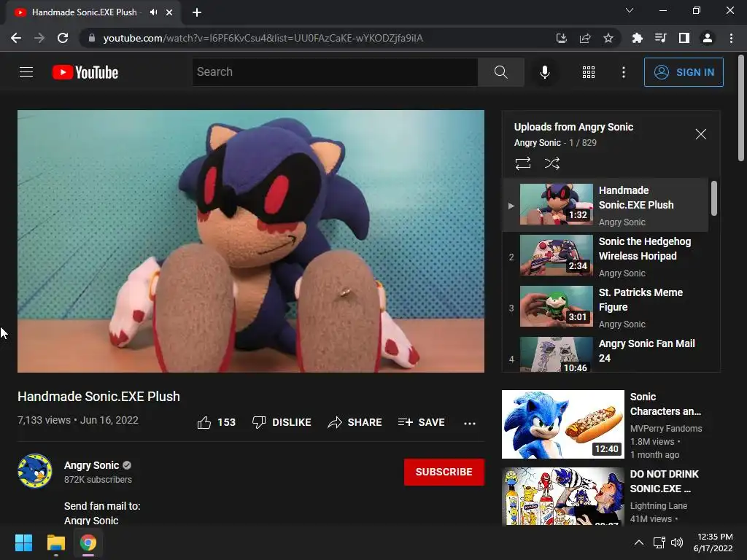
Task: Go forward in browser
Action: click(x=39, y=38)
